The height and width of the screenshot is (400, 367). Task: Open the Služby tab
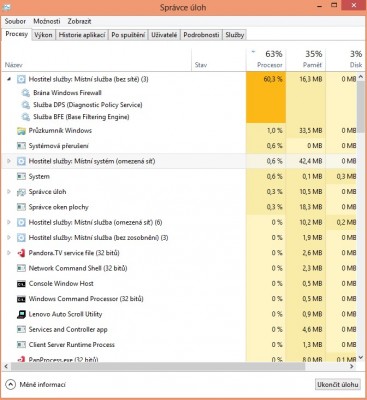pos(235,35)
